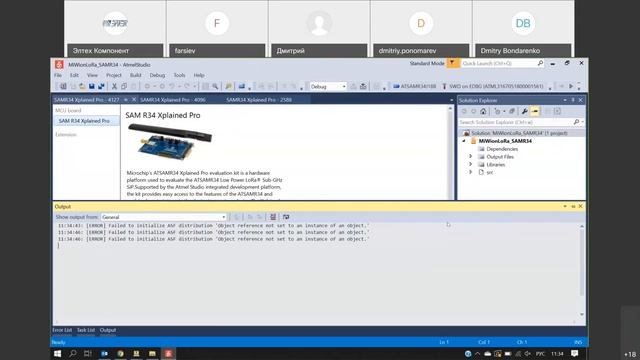Open the File menu
Viewport: 640px width, 360px height.
[58, 75]
